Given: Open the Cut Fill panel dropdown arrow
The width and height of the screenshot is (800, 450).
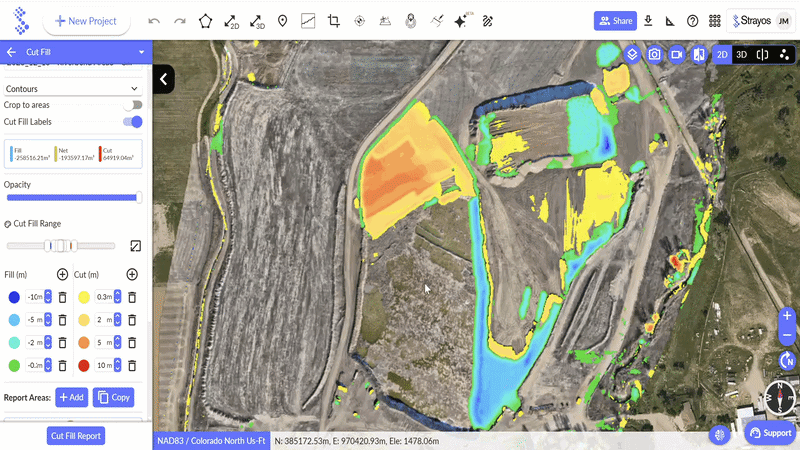Looking at the screenshot, I should click(141, 52).
